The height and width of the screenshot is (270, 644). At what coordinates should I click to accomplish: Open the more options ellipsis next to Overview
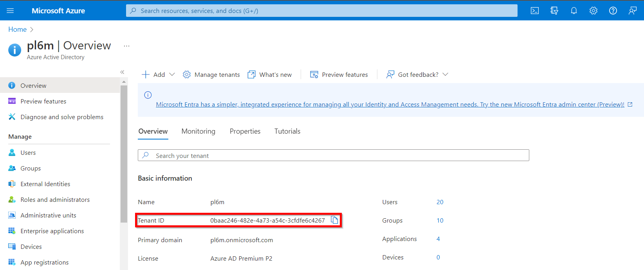point(126,46)
